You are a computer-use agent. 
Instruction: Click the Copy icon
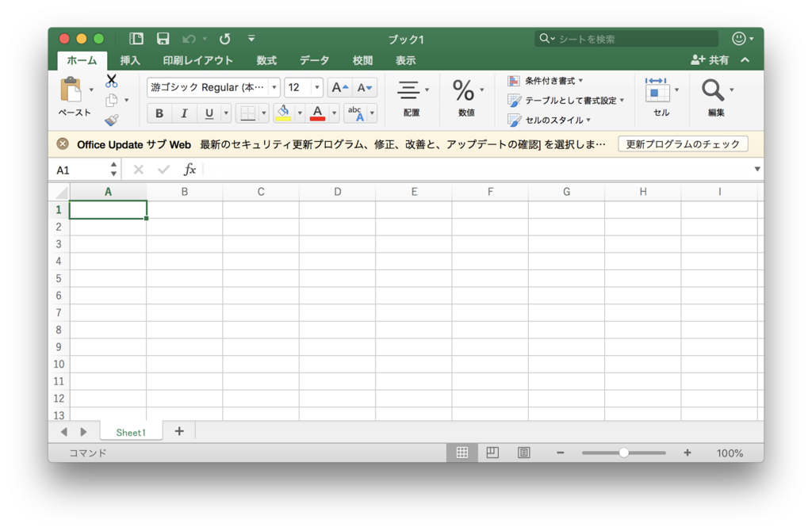pyautogui.click(x=111, y=101)
